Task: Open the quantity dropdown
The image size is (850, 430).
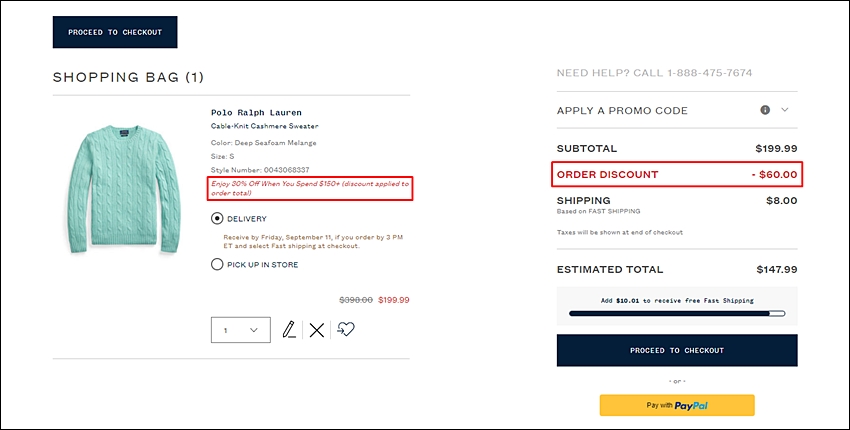Action: (x=241, y=330)
